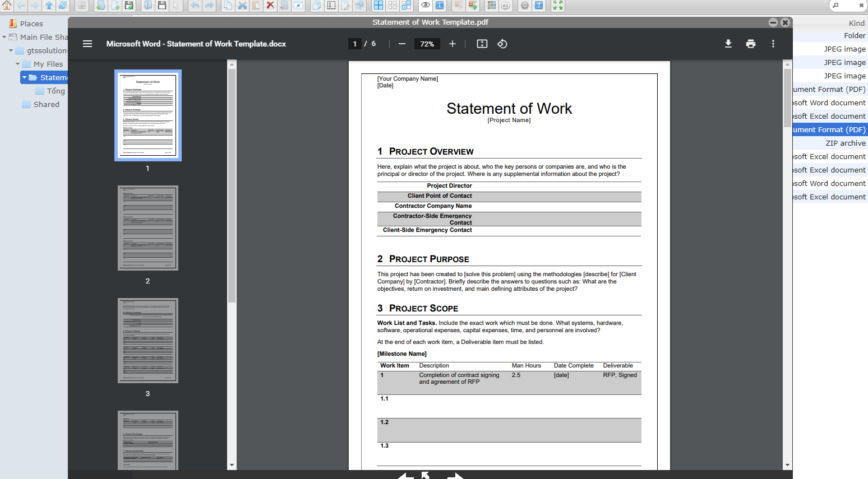Select the ZIP archive row
The image size is (868, 479).
(x=830, y=143)
